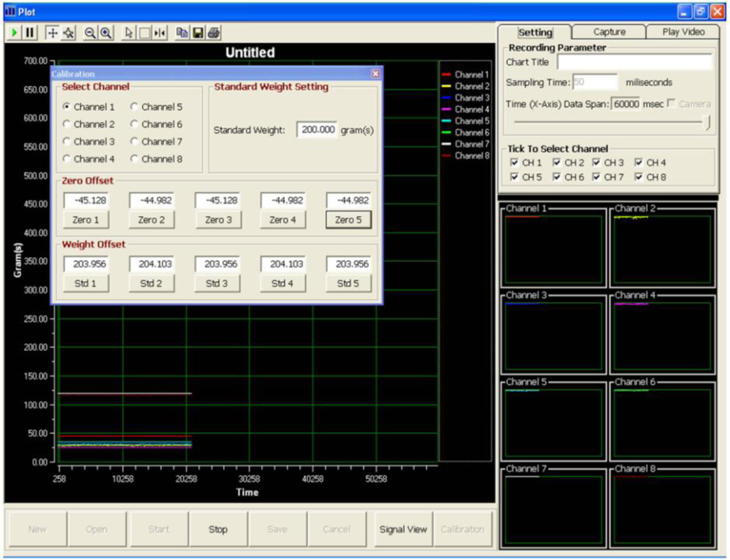Click the data span slider handle

pos(707,123)
